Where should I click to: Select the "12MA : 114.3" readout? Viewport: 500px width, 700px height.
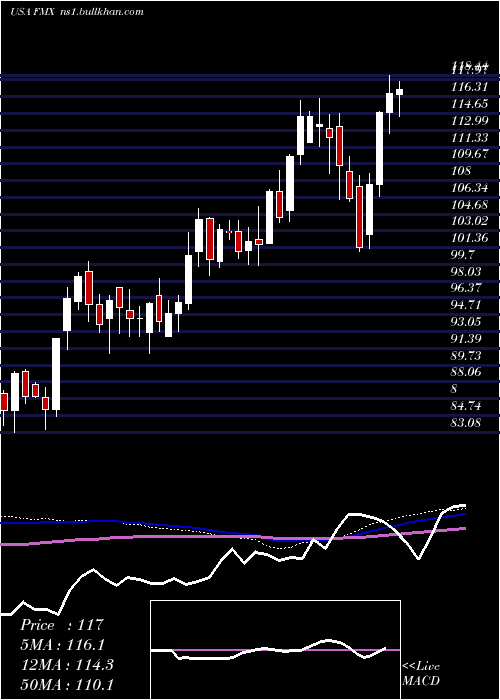67,665
